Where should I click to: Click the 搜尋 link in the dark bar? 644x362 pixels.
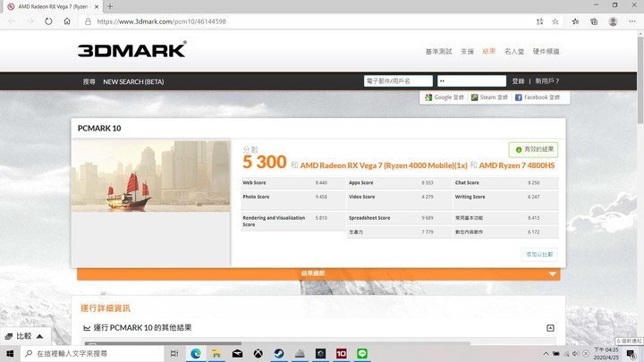89,81
